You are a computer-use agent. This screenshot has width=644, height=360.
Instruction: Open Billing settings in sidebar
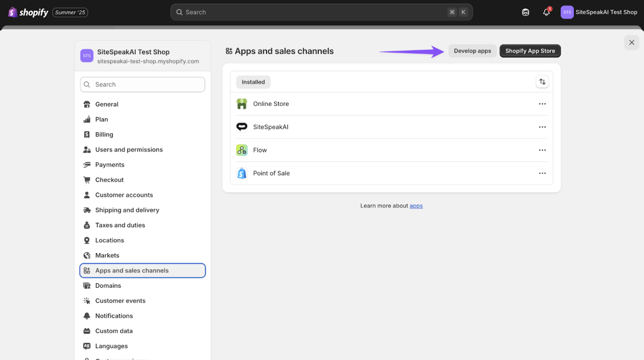pos(104,134)
